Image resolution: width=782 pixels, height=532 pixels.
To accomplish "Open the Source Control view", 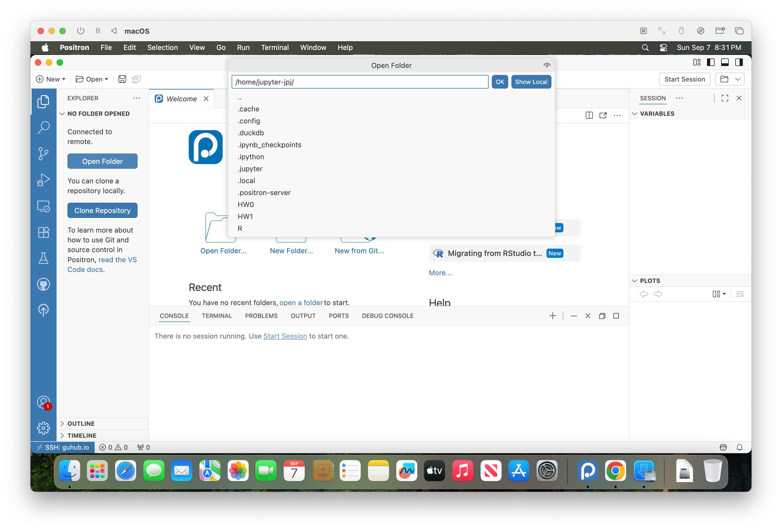I will (x=44, y=154).
